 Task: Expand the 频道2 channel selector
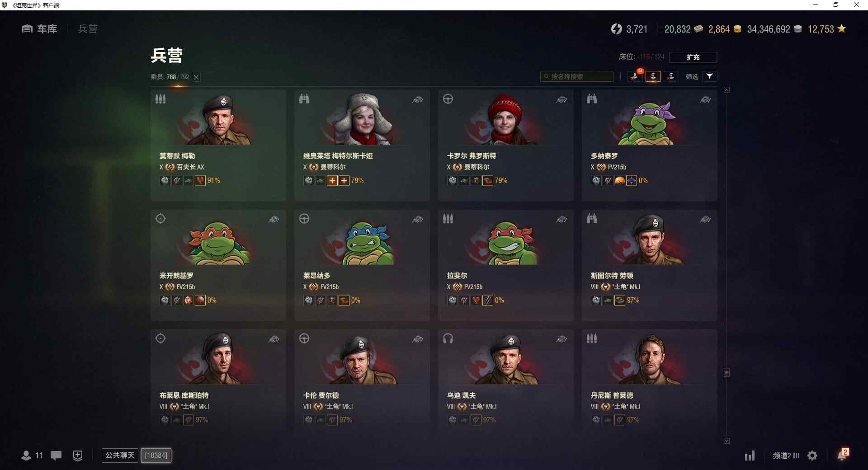[x=786, y=456]
